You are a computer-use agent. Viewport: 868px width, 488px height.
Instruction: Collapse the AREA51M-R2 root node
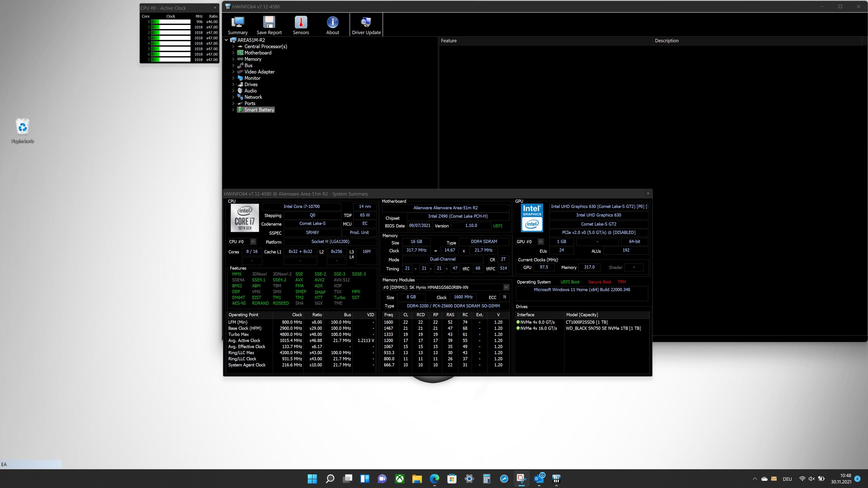tap(226, 40)
